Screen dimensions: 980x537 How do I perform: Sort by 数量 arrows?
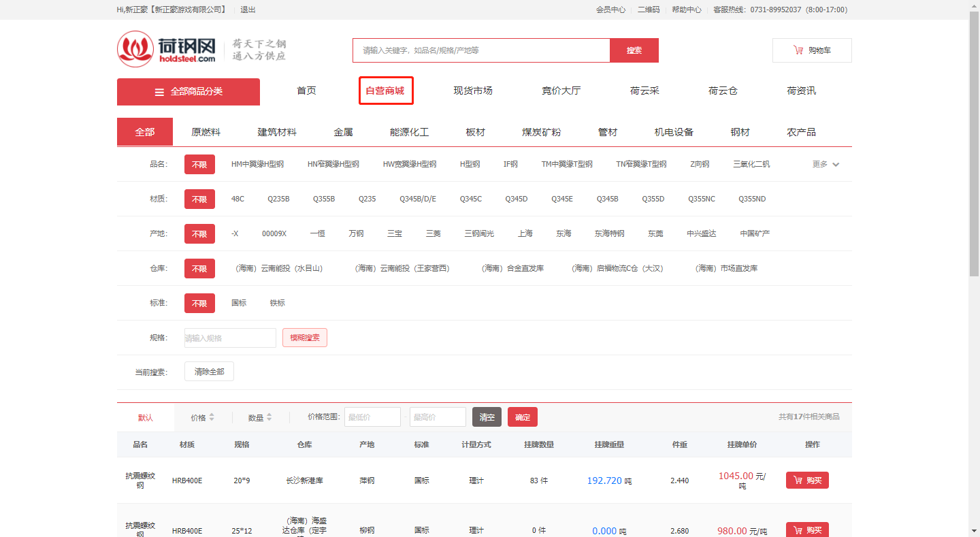269,417
